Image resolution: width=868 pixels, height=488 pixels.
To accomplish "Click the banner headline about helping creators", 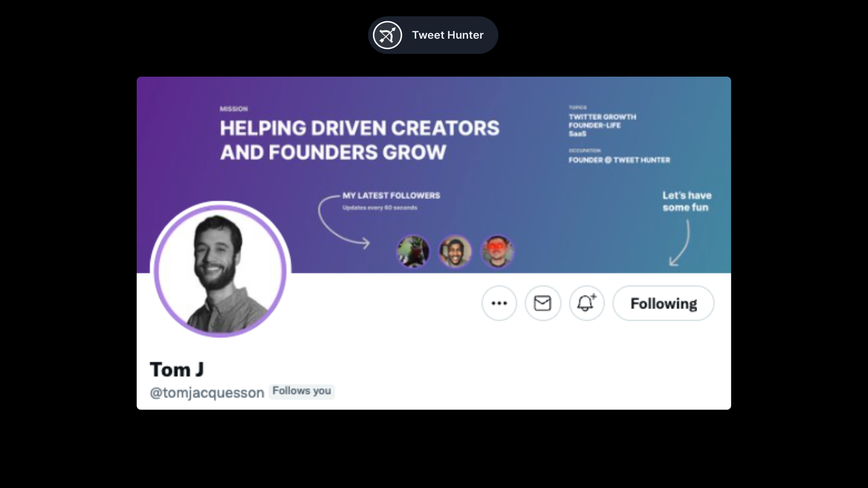I will click(359, 140).
